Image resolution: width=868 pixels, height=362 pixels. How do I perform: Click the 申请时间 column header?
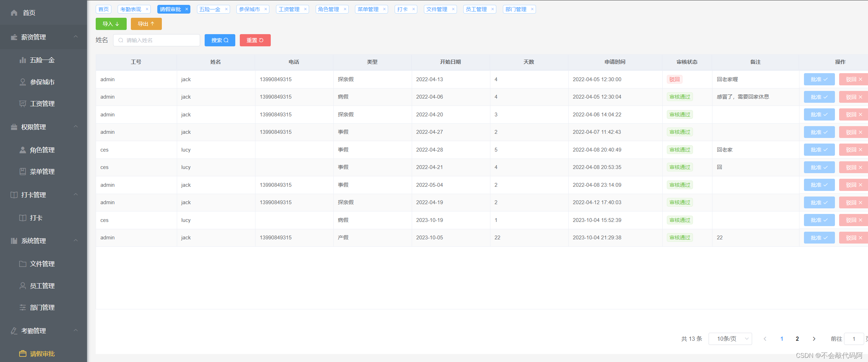615,62
